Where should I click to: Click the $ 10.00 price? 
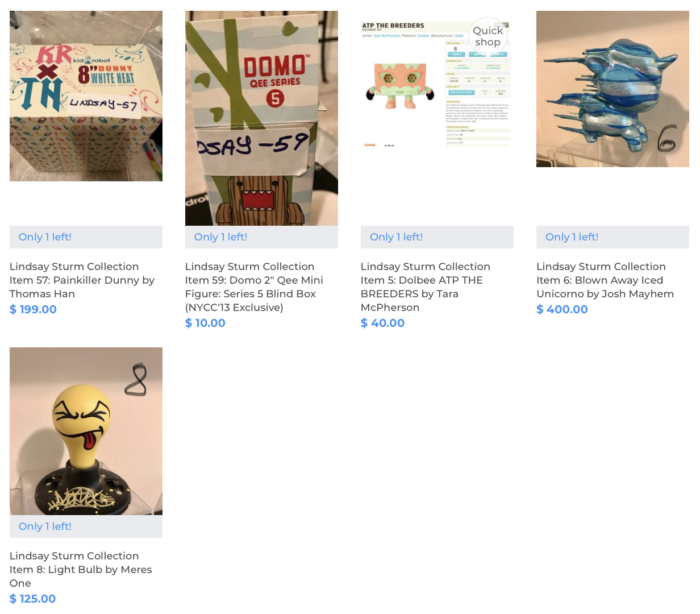[205, 323]
